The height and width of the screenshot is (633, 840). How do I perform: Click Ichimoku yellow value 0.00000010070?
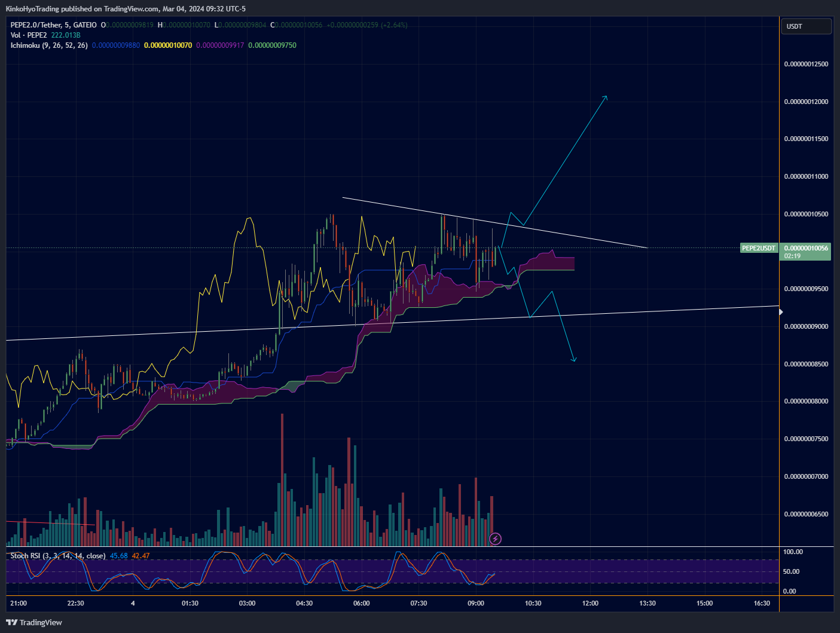(x=168, y=45)
